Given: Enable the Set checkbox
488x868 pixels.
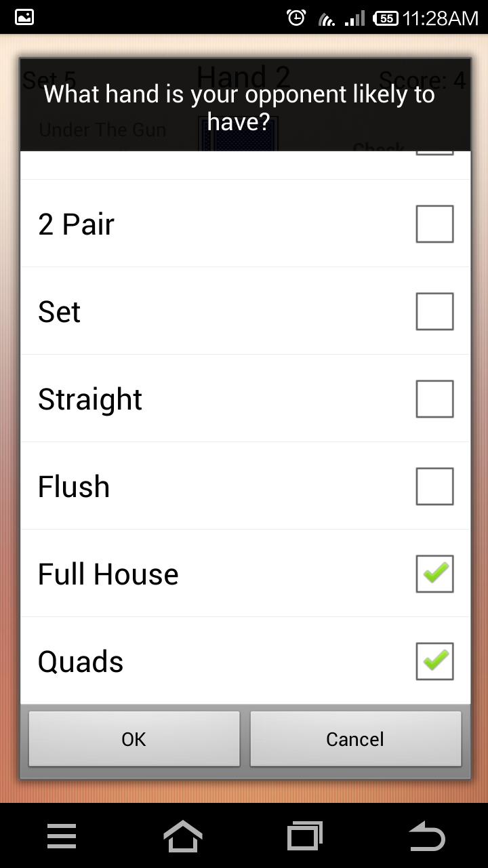Looking at the screenshot, I should [434, 311].
